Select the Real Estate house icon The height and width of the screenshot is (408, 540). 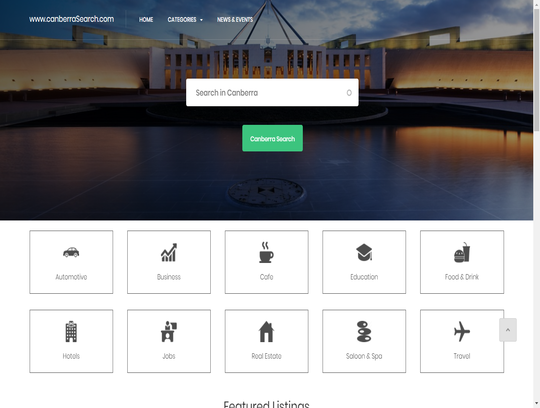pyautogui.click(x=266, y=332)
